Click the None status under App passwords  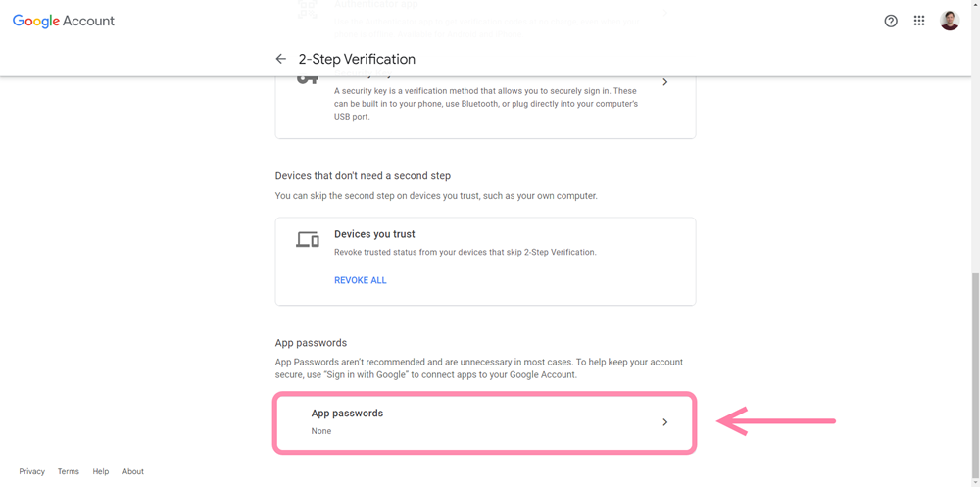pos(321,431)
